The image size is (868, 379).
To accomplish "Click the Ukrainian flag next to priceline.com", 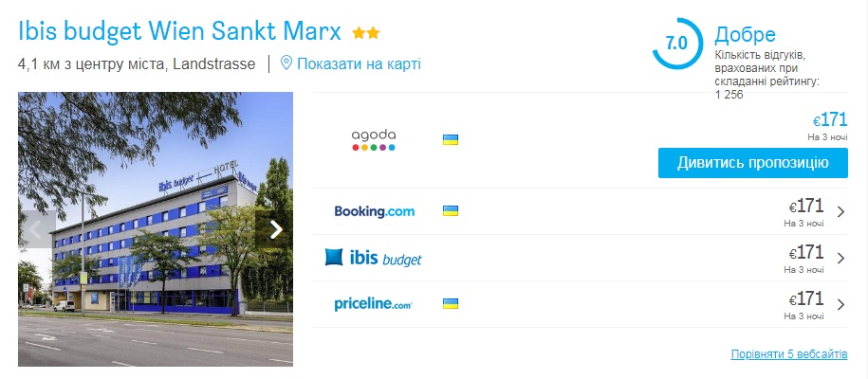I will [450, 304].
